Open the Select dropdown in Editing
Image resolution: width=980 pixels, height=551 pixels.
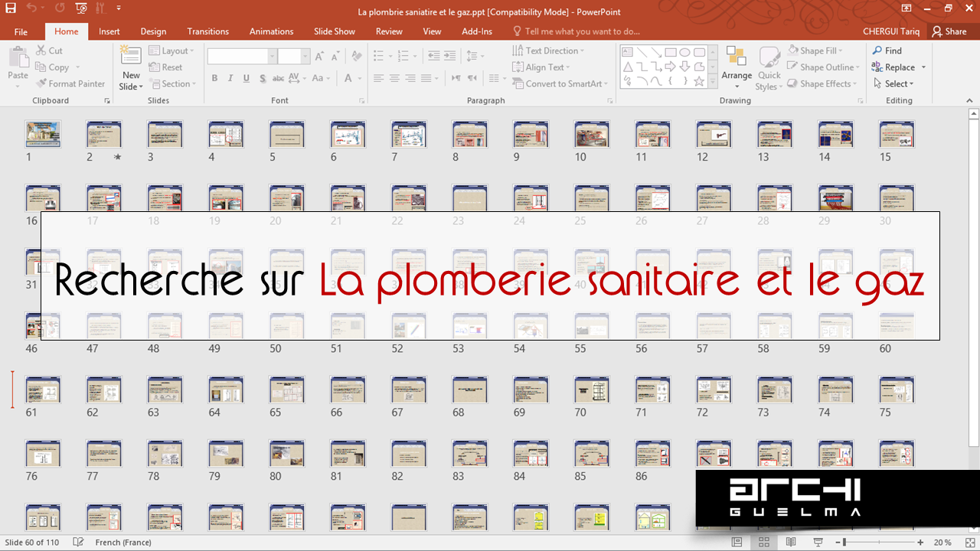coord(893,84)
